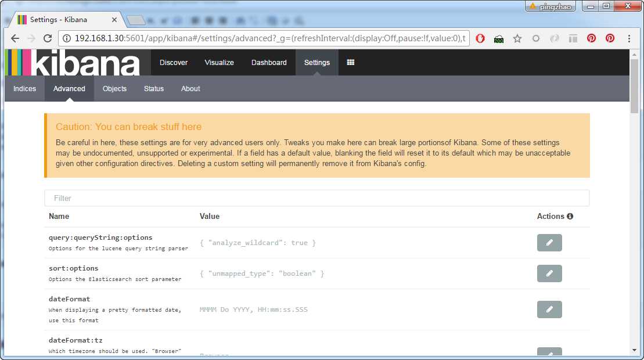Click the page vertical scrollbar thumb
644x360 pixels.
635,86
